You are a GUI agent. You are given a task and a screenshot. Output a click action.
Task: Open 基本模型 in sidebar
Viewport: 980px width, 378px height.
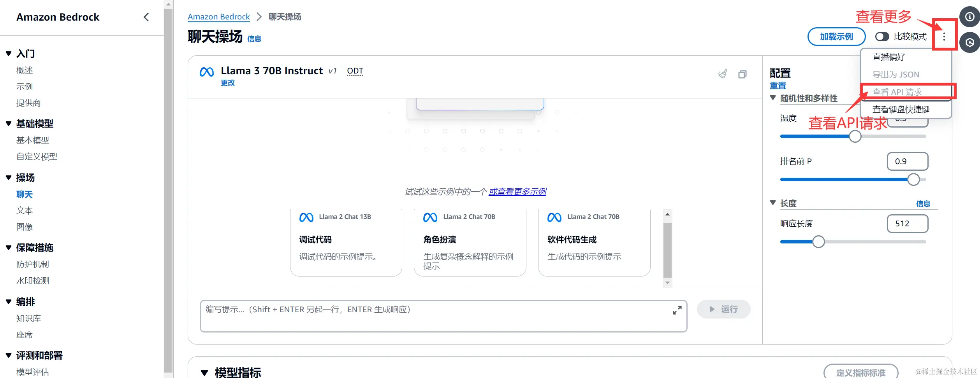coord(33,140)
